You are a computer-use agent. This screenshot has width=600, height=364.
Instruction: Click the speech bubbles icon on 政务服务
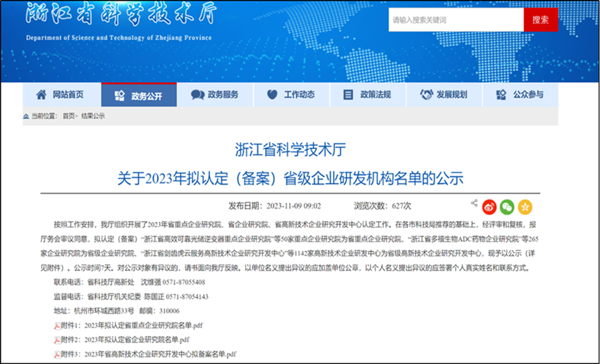(198, 95)
